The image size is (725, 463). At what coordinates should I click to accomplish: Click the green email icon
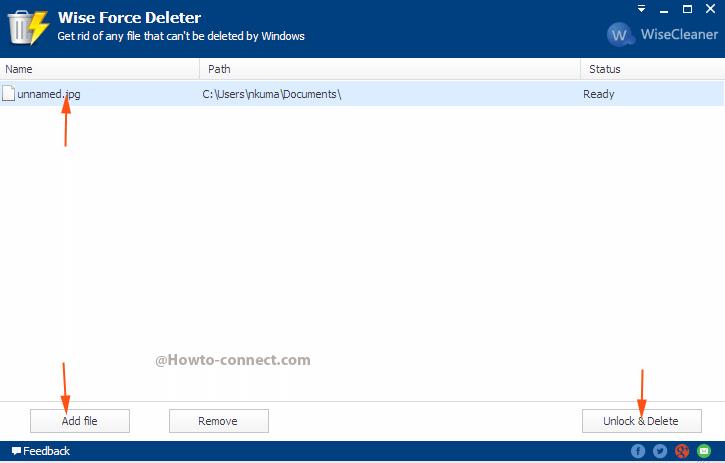pos(704,451)
